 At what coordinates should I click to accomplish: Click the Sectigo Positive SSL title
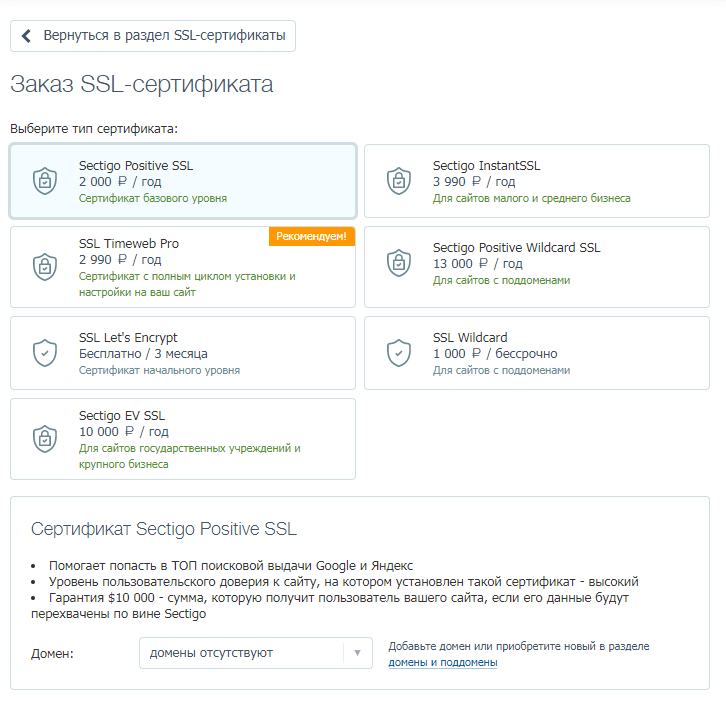tap(136, 166)
